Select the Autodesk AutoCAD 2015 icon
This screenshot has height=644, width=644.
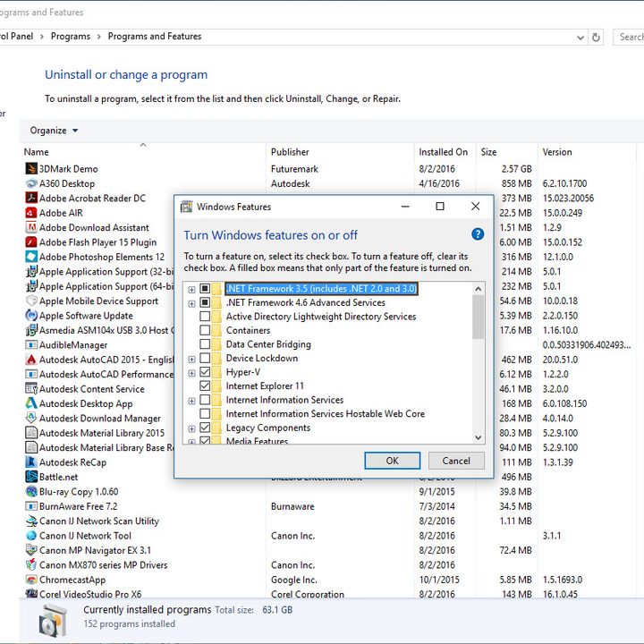(x=31, y=360)
